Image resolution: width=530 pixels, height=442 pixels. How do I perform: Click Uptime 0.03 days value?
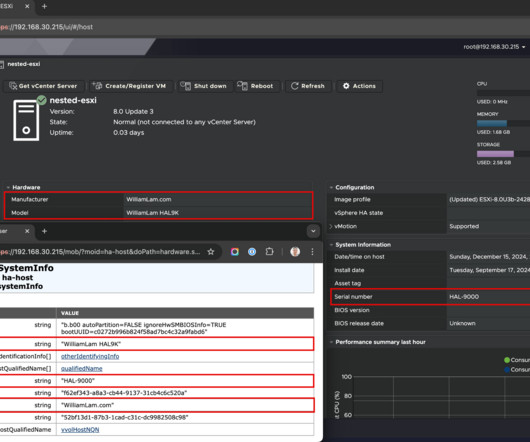[128, 133]
